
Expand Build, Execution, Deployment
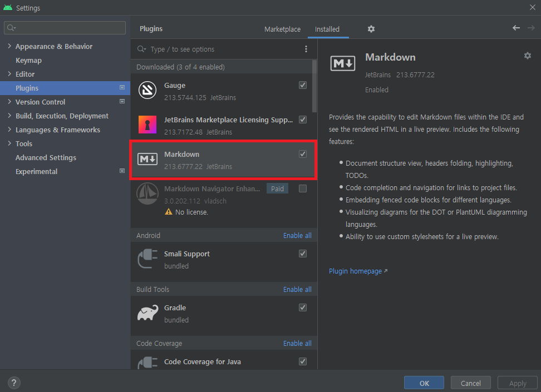point(9,116)
